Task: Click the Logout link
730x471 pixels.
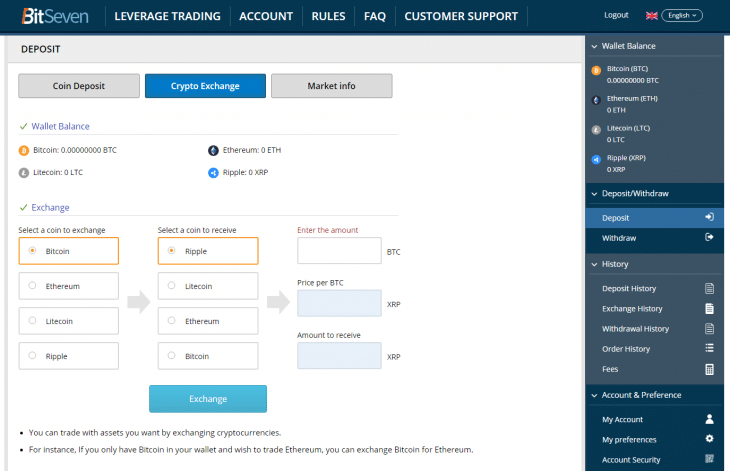Action: pos(616,15)
